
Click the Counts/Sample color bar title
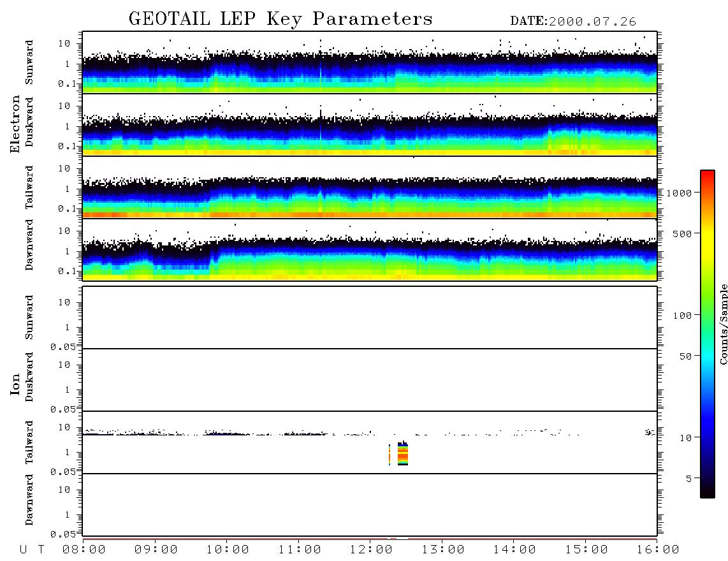(723, 324)
